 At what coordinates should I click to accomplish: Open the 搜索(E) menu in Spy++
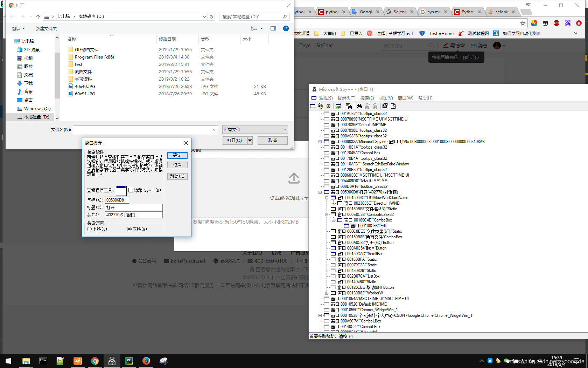[367, 98]
